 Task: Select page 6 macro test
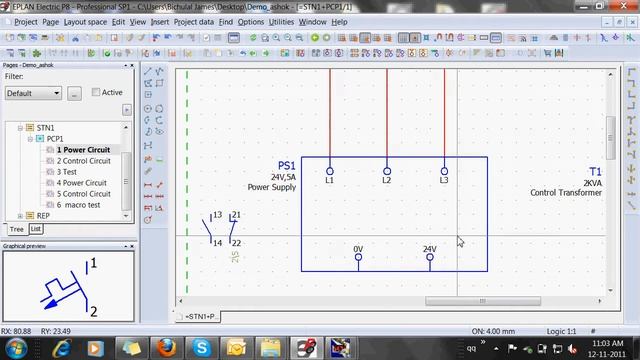point(78,205)
